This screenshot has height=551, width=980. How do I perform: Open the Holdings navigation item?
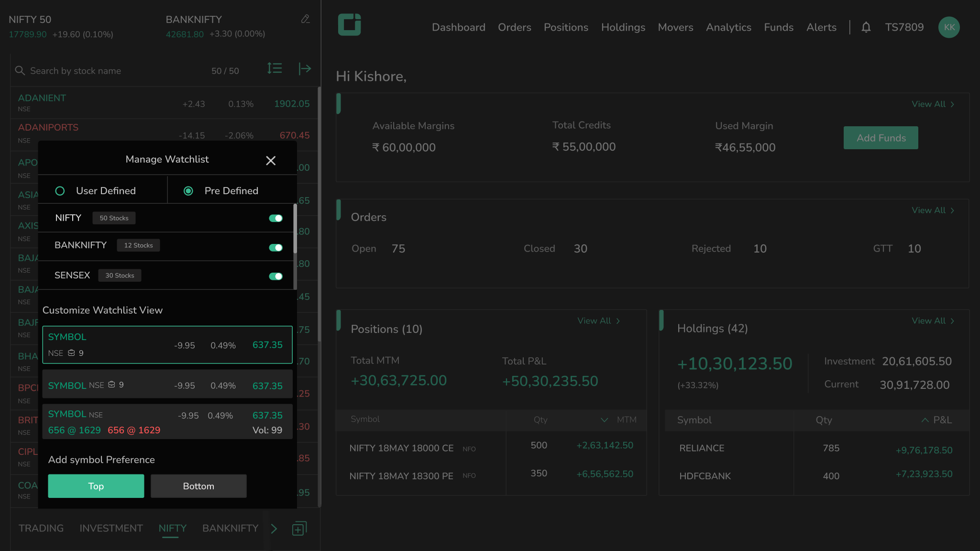(x=623, y=27)
